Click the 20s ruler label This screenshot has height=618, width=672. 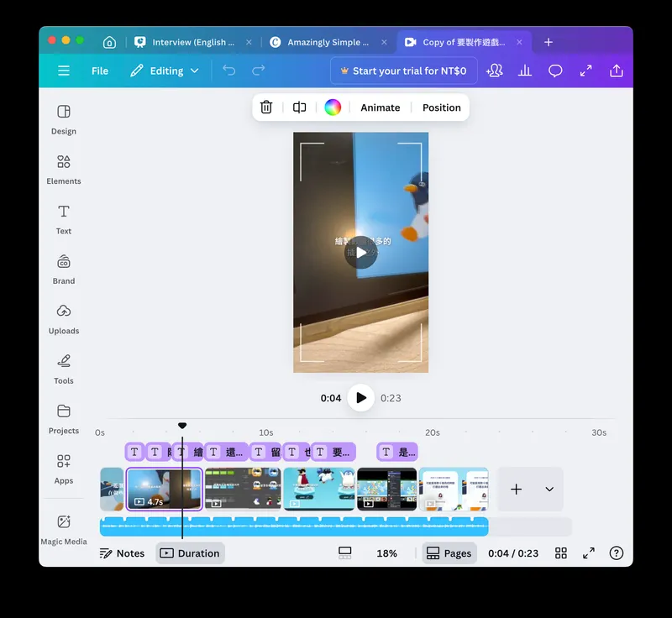(x=433, y=432)
